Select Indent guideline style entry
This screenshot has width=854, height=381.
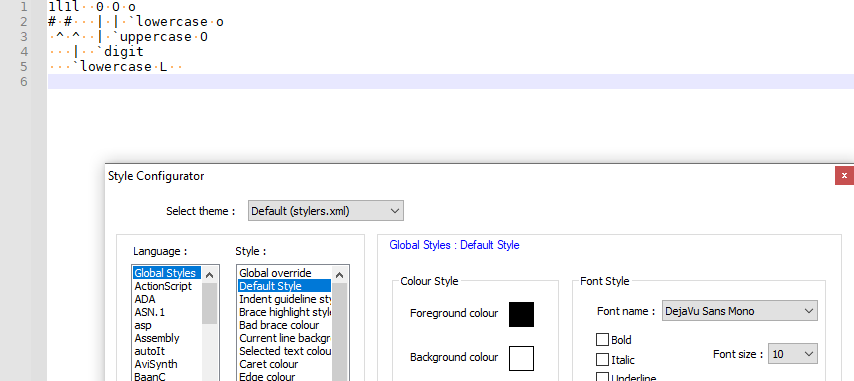(284, 299)
